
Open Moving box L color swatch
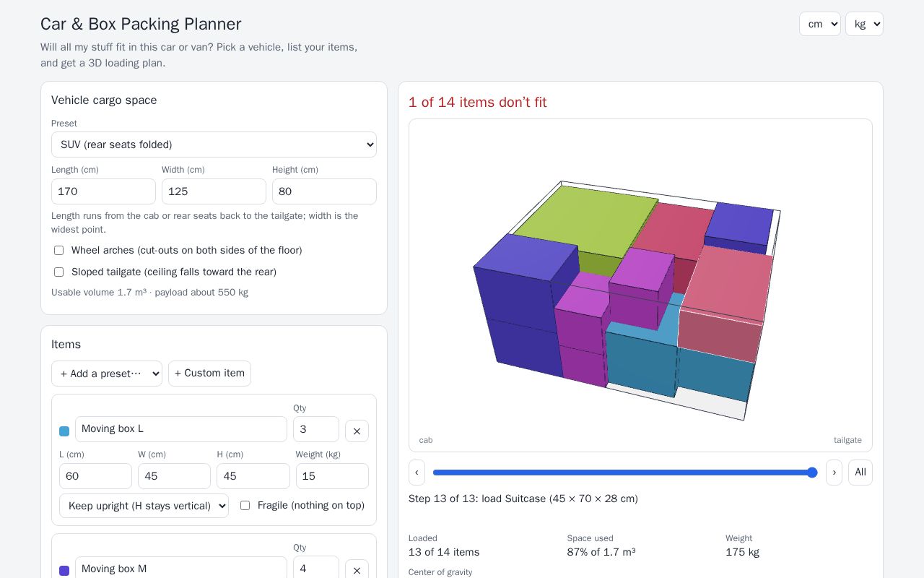[x=64, y=431]
